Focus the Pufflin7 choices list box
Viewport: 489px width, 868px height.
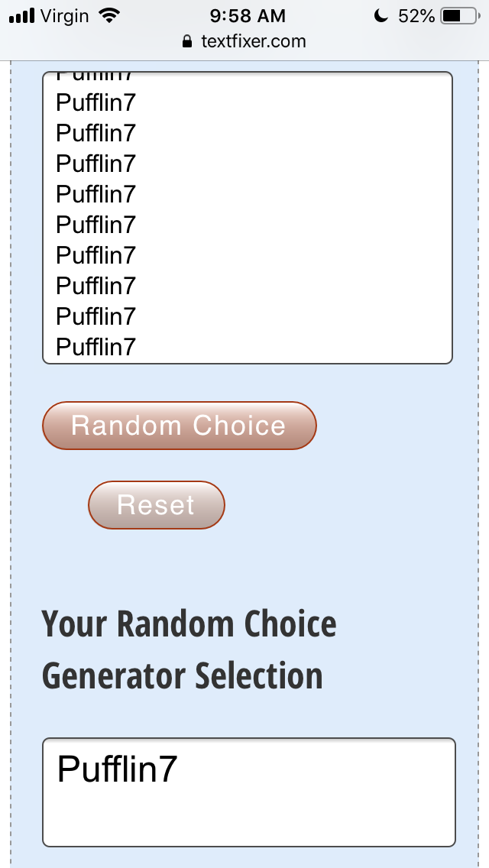248,218
